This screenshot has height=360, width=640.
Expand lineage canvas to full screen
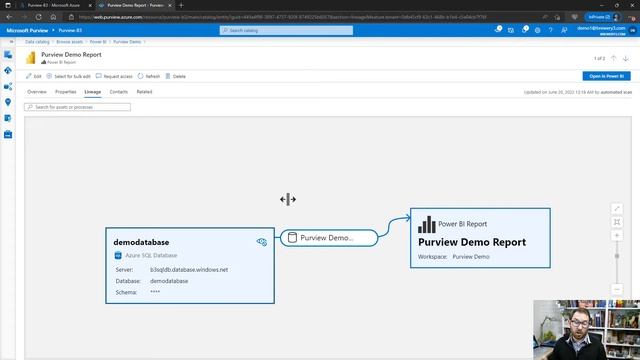pyautogui.click(x=617, y=209)
